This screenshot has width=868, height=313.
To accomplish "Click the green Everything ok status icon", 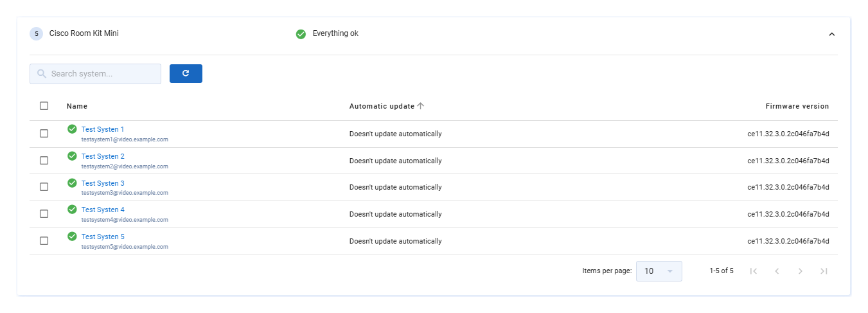I will pos(301,34).
